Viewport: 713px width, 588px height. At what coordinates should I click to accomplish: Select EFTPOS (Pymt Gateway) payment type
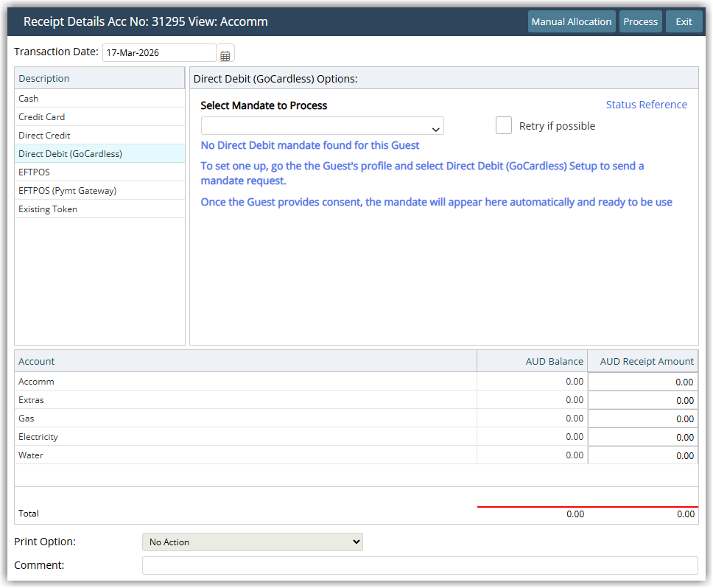click(x=99, y=191)
